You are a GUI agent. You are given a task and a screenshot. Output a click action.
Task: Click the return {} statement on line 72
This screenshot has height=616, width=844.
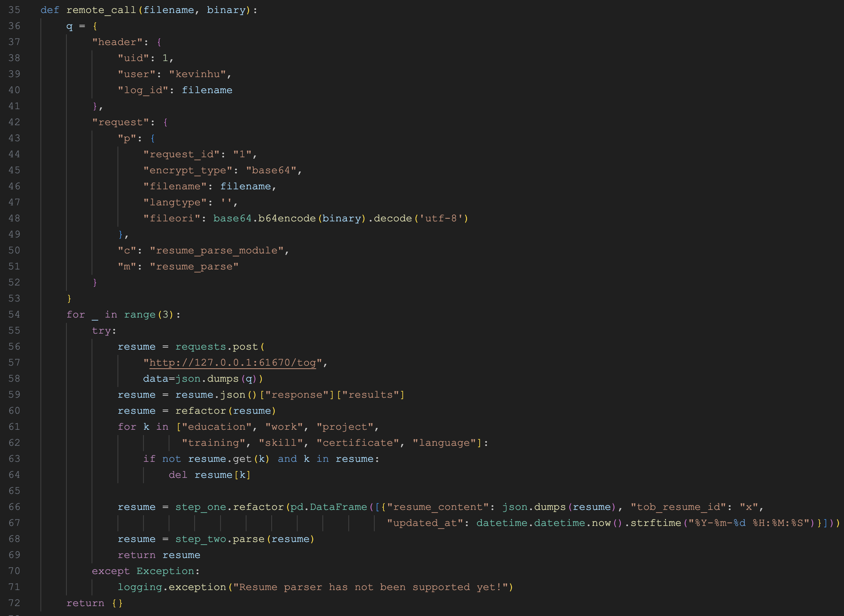[x=95, y=603]
